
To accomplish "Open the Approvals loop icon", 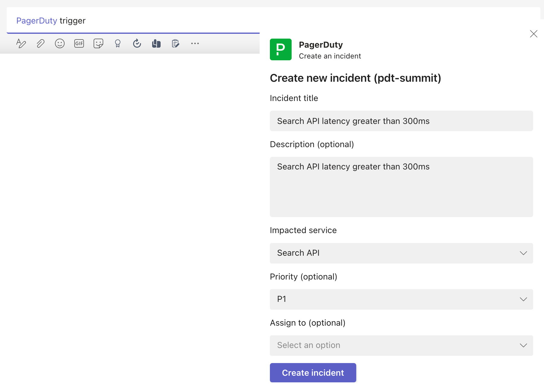I will point(137,43).
